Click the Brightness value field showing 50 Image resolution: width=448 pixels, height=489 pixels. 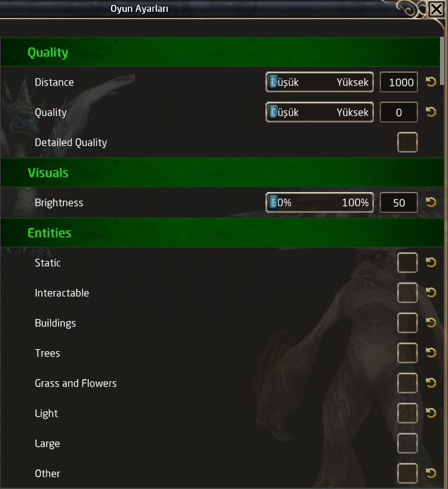tap(399, 203)
